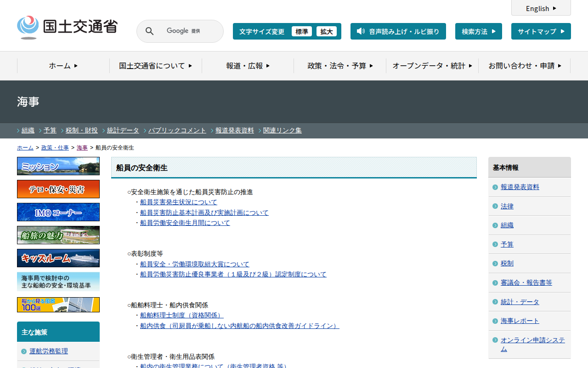Select パブリックコメント in the sub navigation
The height and width of the screenshot is (368, 588).
[177, 130]
